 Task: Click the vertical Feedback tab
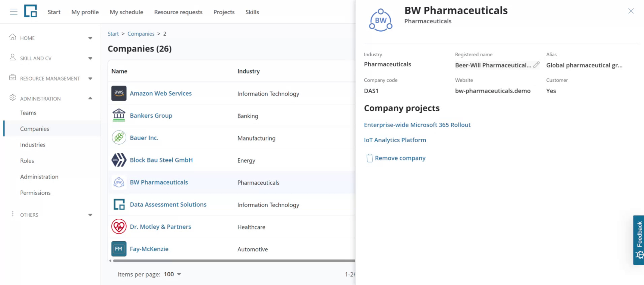[639, 240]
